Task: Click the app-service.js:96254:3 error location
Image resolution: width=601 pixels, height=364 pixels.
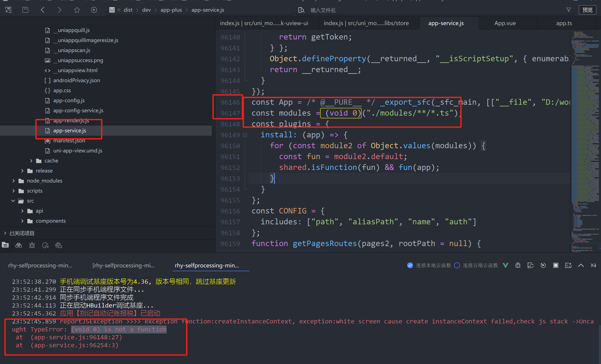Action: pyautogui.click(x=74, y=345)
